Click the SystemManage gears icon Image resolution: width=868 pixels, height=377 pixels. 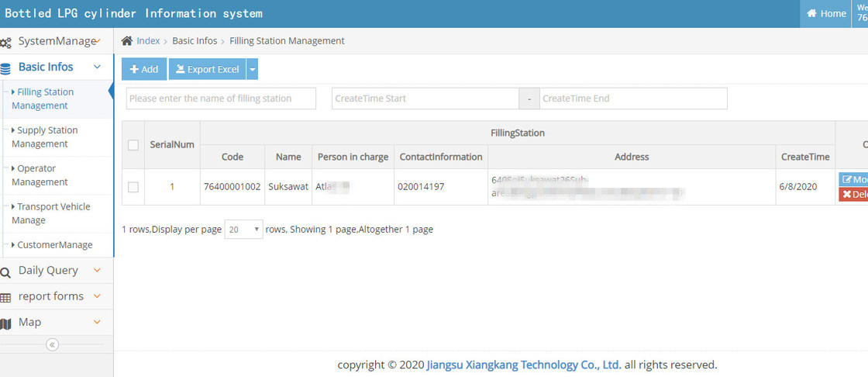tap(6, 42)
